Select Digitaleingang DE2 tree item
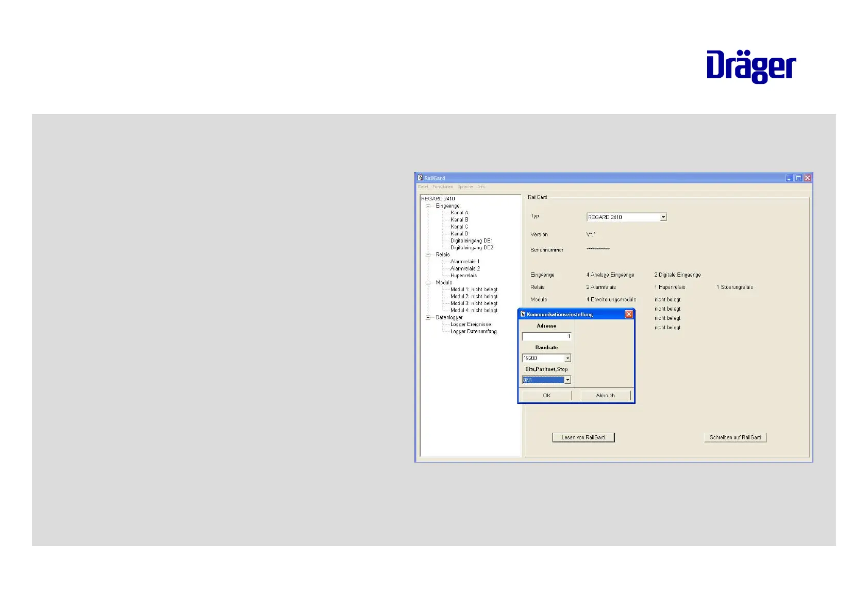 (472, 248)
